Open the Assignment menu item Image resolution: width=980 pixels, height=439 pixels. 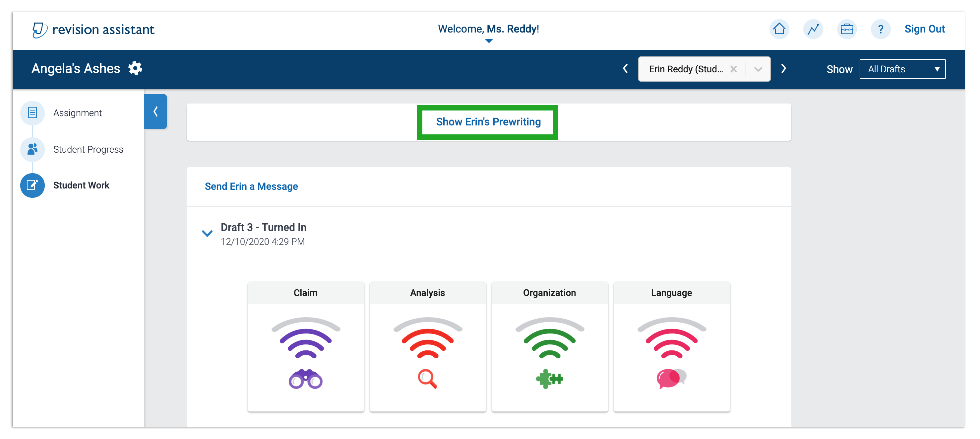78,113
